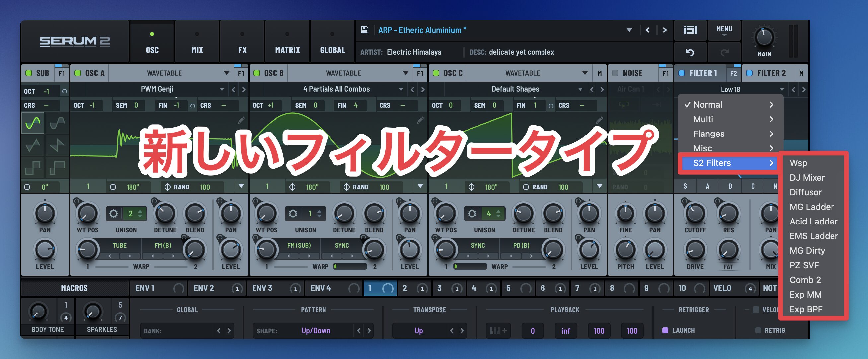Open 4 Partials All Combos dropdown
The height and width of the screenshot is (359, 868).
[x=336, y=89]
